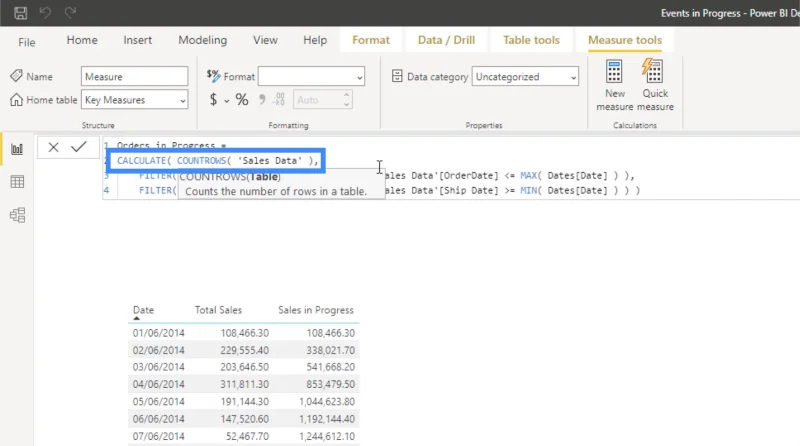
Task: Select the 541,668.20 Sales in Progress cell
Action: (x=331, y=367)
